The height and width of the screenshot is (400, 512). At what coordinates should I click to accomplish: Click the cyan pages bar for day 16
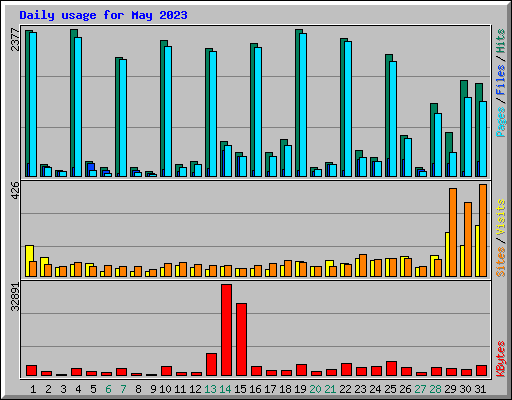pos(258,112)
